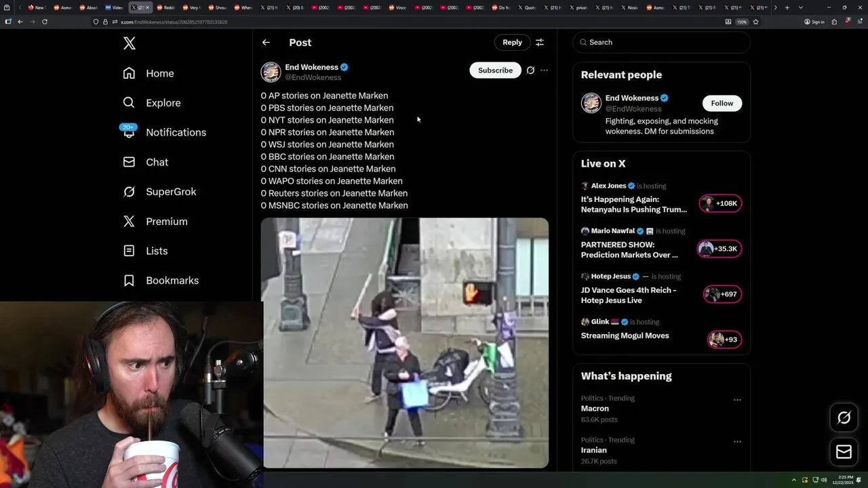Open Notifications bell with 20+ badge
868x488 pixels.
tap(129, 131)
